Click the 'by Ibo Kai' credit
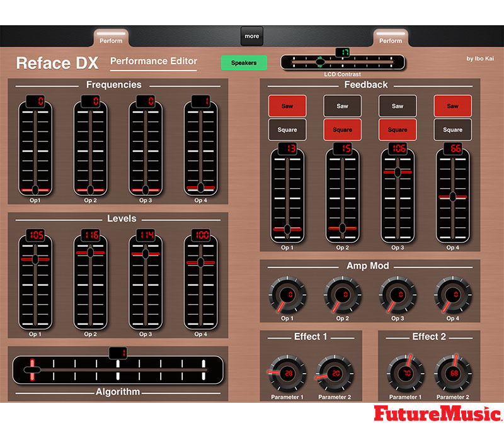The width and height of the screenshot is (504, 428). point(480,59)
